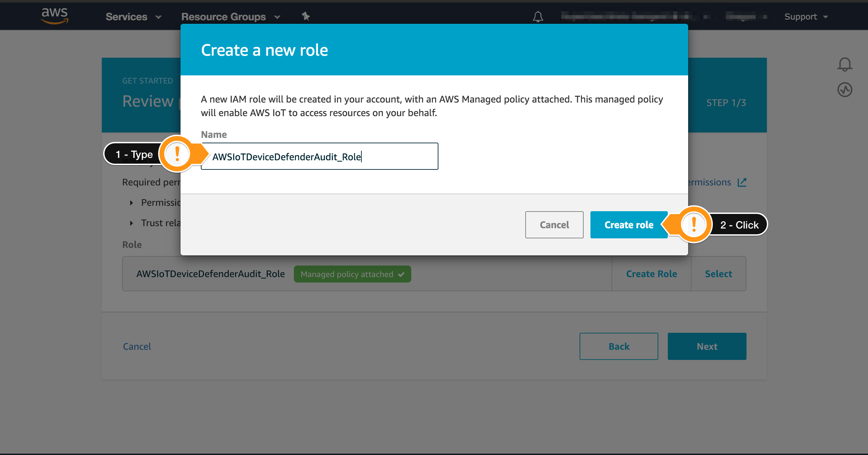Click the Create a new role dialog title
This screenshot has height=455, width=868.
click(x=264, y=50)
